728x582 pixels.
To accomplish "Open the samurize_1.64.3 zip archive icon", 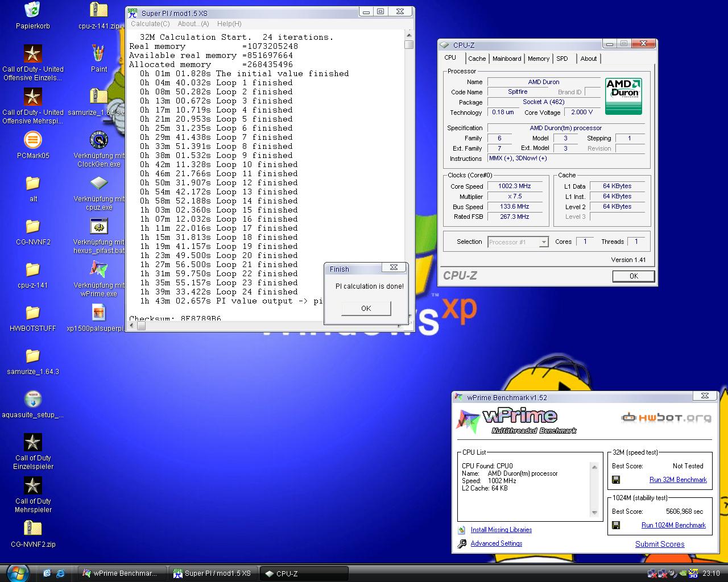I will (x=99, y=97).
